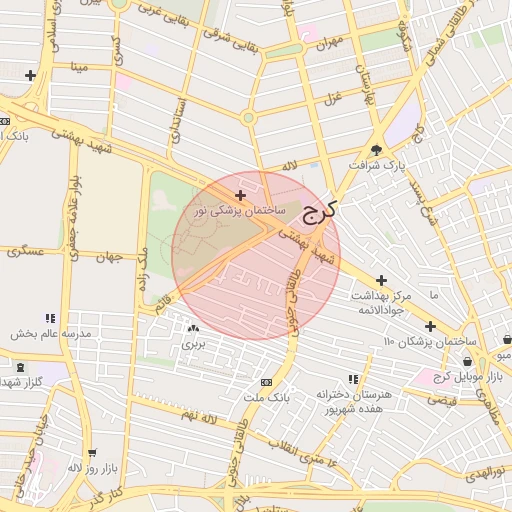The image size is (512, 512).
Task: Click the school icon above مدرسه عالم بخش
Action: point(51,318)
